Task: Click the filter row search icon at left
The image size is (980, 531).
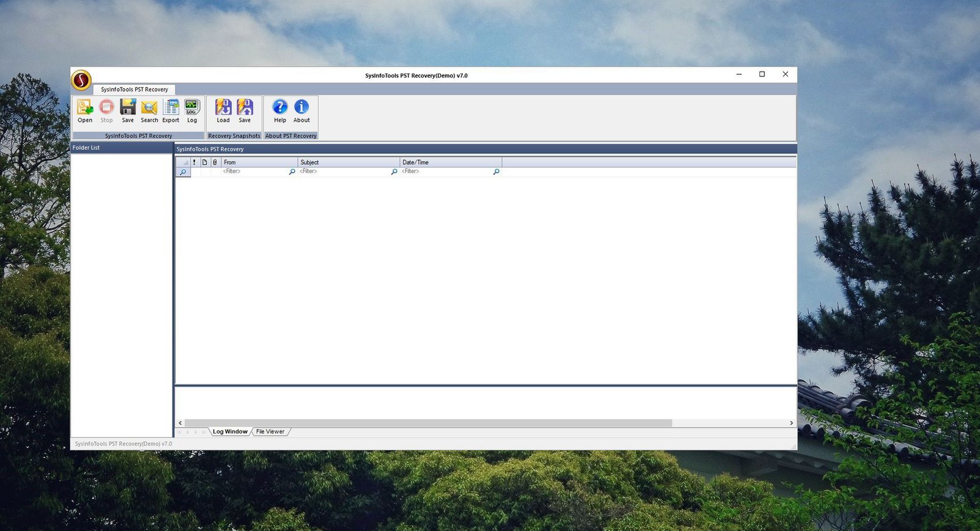Action: coord(183,172)
